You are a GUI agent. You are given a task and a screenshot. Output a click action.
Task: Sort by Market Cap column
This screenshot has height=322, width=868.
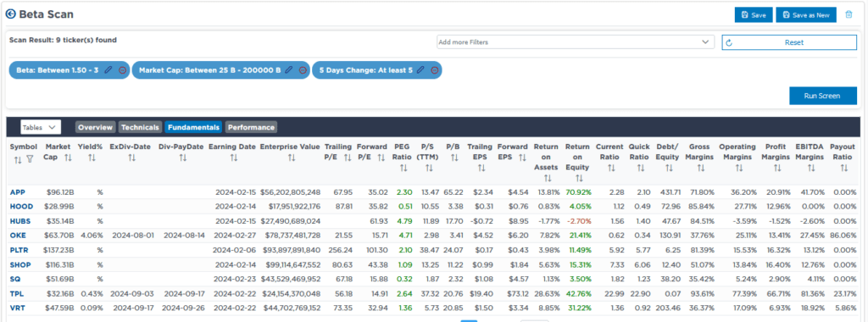[x=68, y=158]
